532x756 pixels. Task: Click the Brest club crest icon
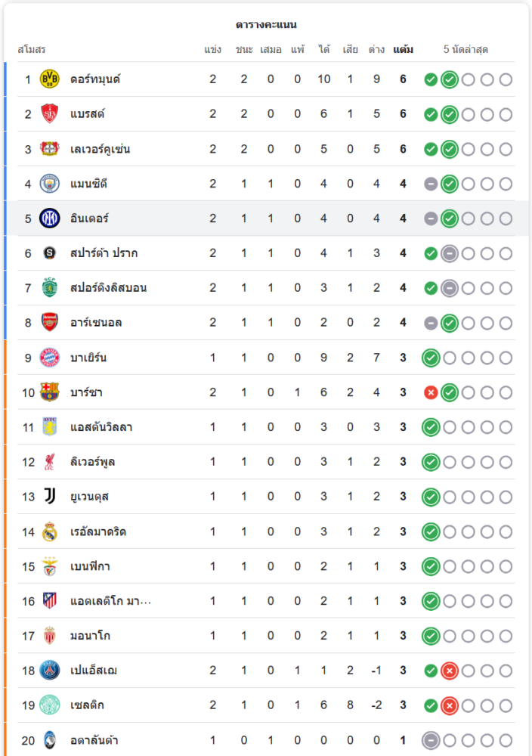49,114
